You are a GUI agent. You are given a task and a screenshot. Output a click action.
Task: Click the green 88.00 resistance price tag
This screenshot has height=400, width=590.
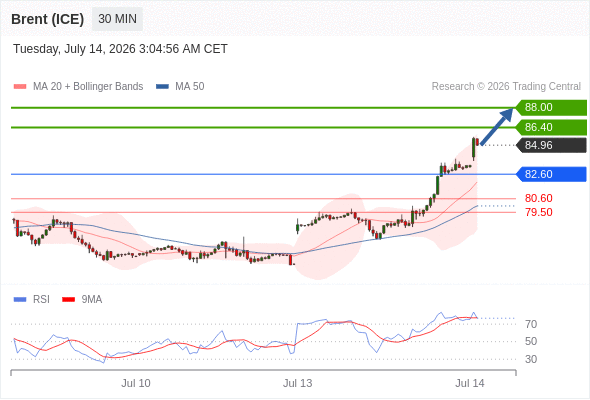551,108
